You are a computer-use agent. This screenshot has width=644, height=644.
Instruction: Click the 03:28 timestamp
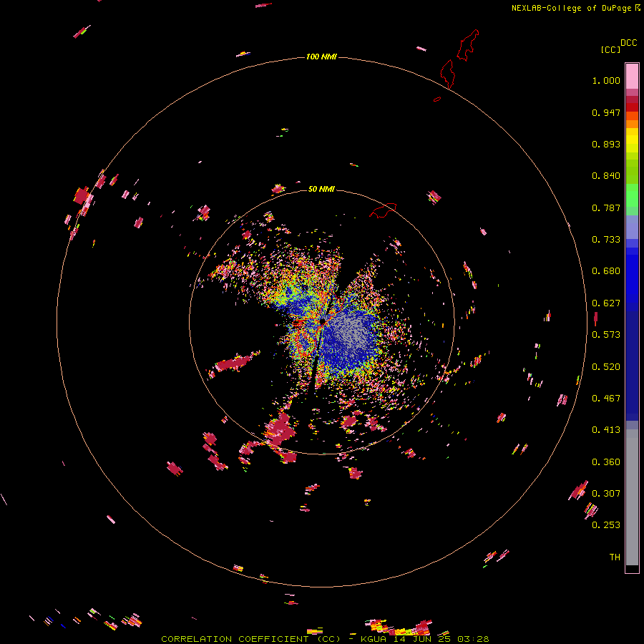tap(473, 639)
